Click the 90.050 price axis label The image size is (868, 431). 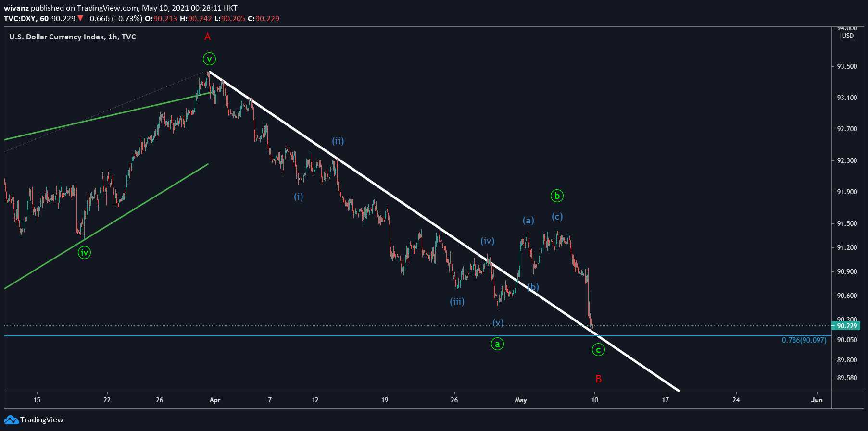pos(847,340)
